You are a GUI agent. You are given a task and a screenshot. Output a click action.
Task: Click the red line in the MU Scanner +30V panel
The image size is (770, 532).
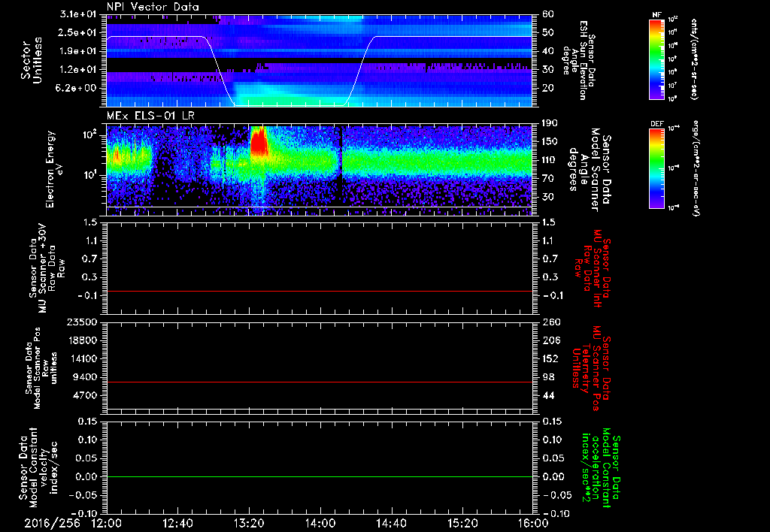[x=319, y=291]
